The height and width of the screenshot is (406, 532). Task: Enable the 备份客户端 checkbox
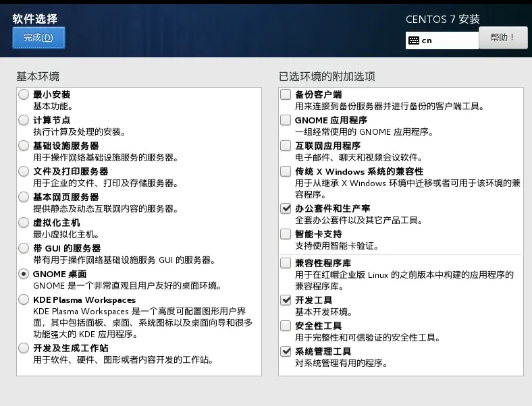click(x=286, y=94)
